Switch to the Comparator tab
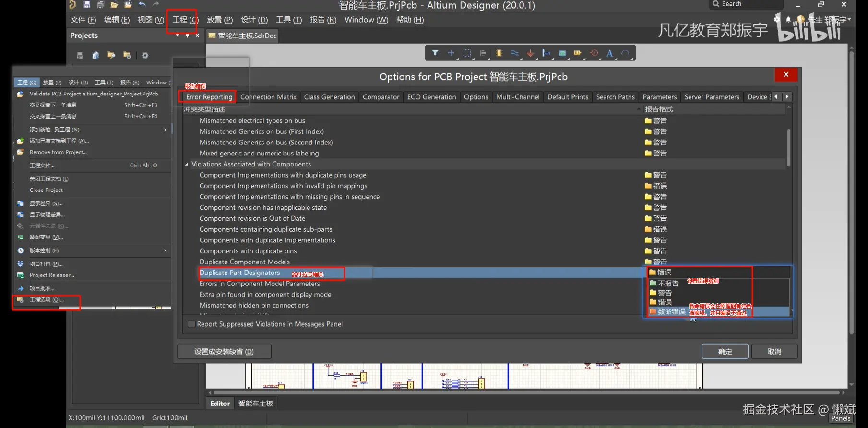868x428 pixels. click(381, 97)
